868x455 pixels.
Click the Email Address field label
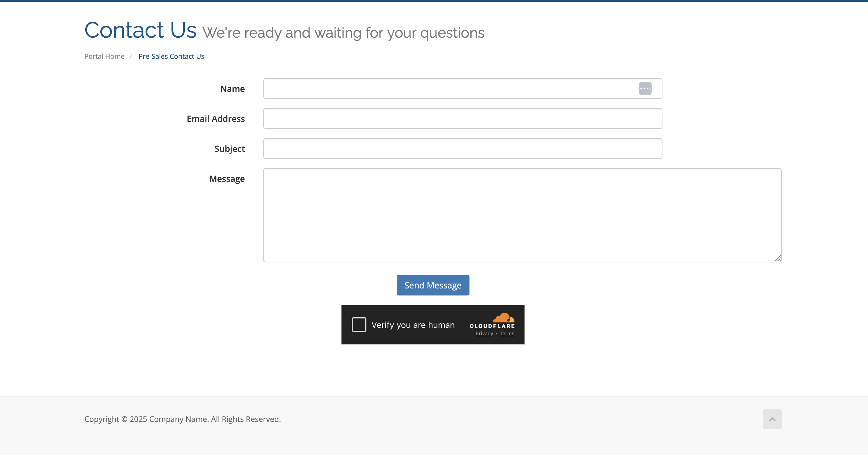tap(216, 119)
